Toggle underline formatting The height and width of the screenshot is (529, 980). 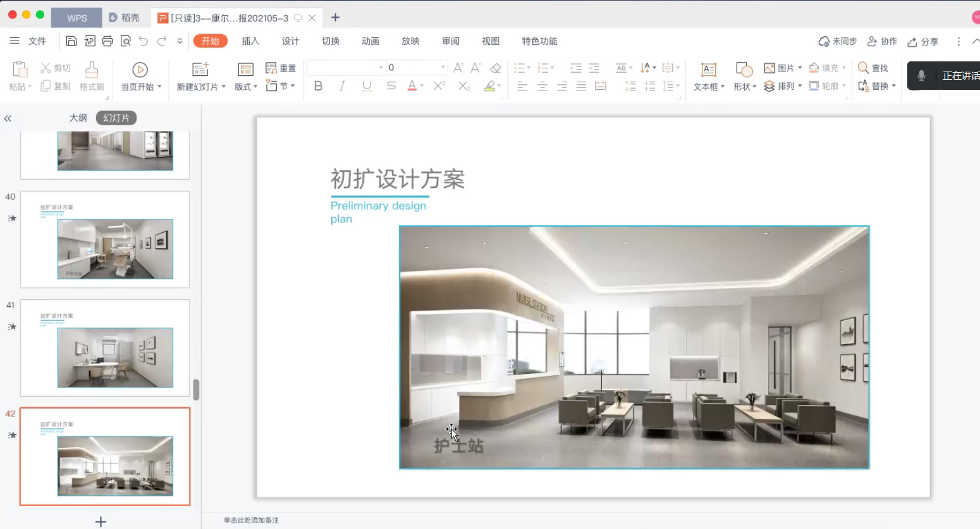(x=367, y=86)
